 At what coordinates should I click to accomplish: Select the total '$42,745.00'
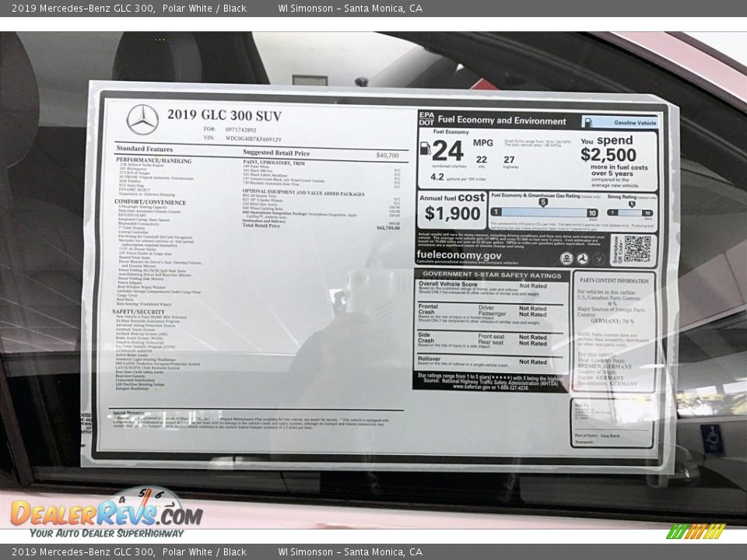pyautogui.click(x=388, y=228)
